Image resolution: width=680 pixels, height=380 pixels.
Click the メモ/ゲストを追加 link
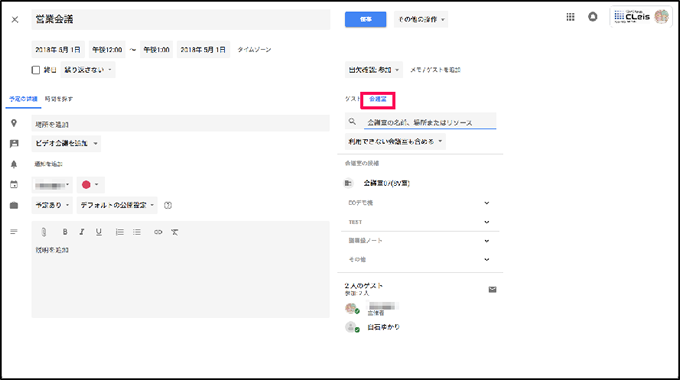pos(435,70)
